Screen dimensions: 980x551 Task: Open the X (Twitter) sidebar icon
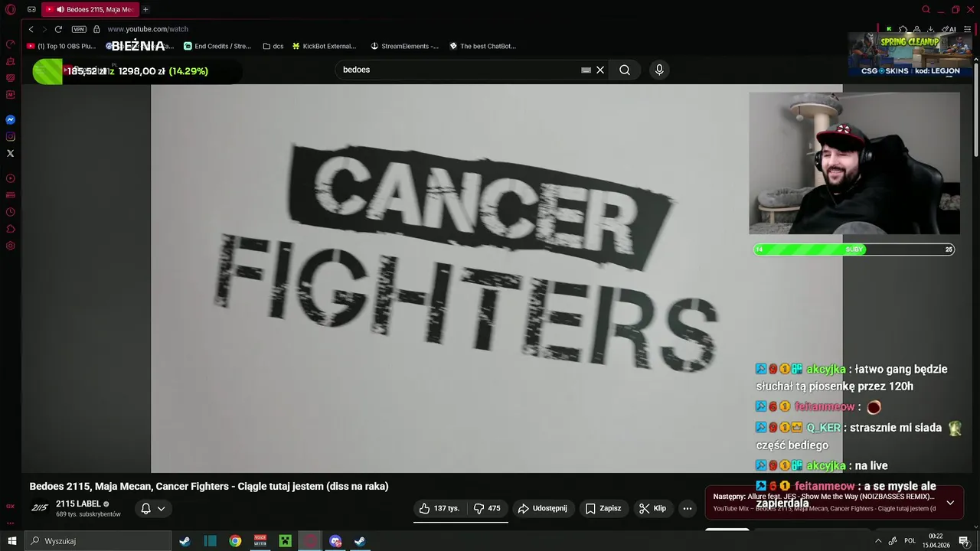11,153
